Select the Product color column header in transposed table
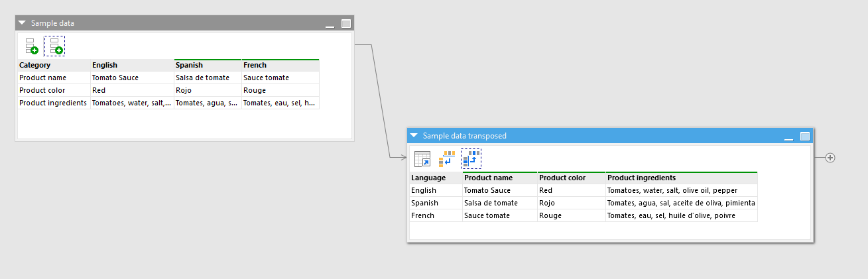 571,178
